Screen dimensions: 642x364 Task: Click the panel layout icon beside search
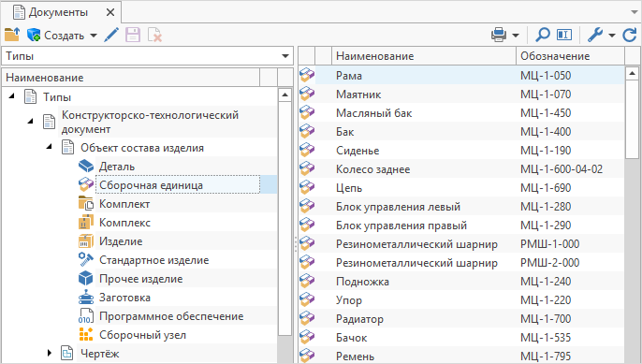pos(564,36)
